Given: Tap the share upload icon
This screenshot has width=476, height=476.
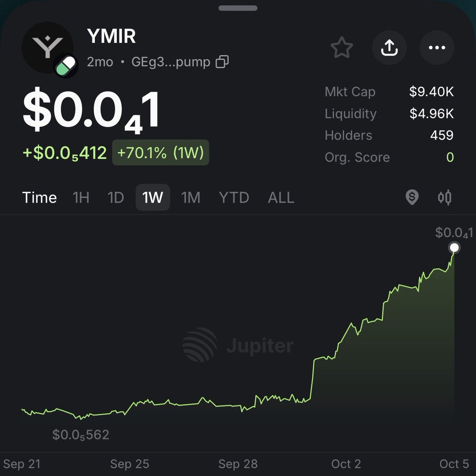Looking at the screenshot, I should click(x=389, y=48).
